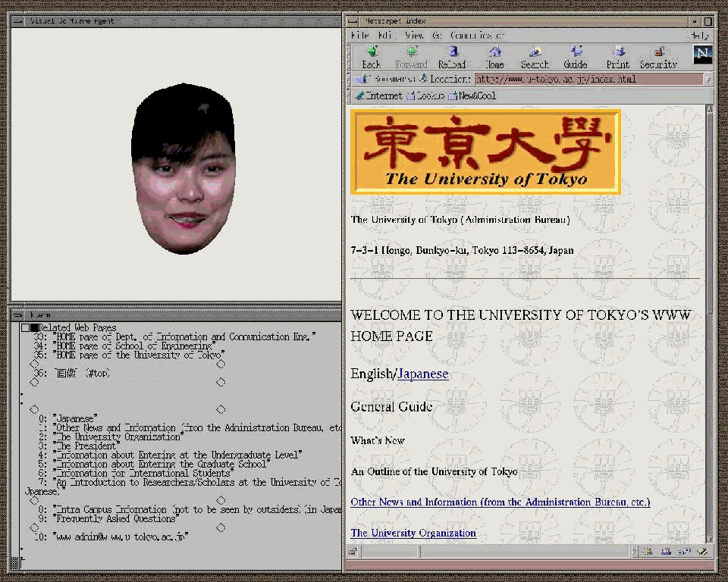Screen dimensions: 728x582
Task: Open Netscape window menu button in title bar
Action: 353,21
